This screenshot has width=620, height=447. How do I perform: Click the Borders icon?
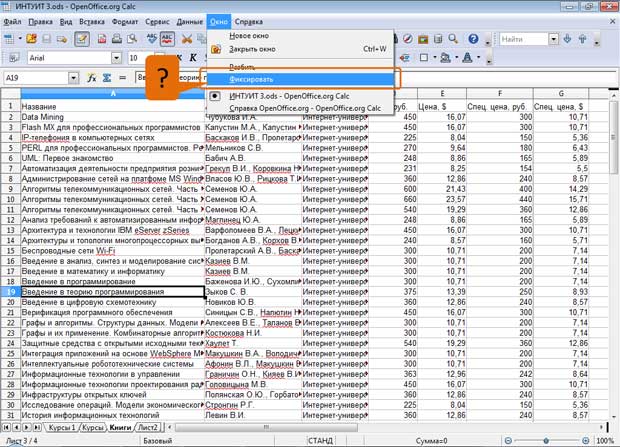point(424,58)
